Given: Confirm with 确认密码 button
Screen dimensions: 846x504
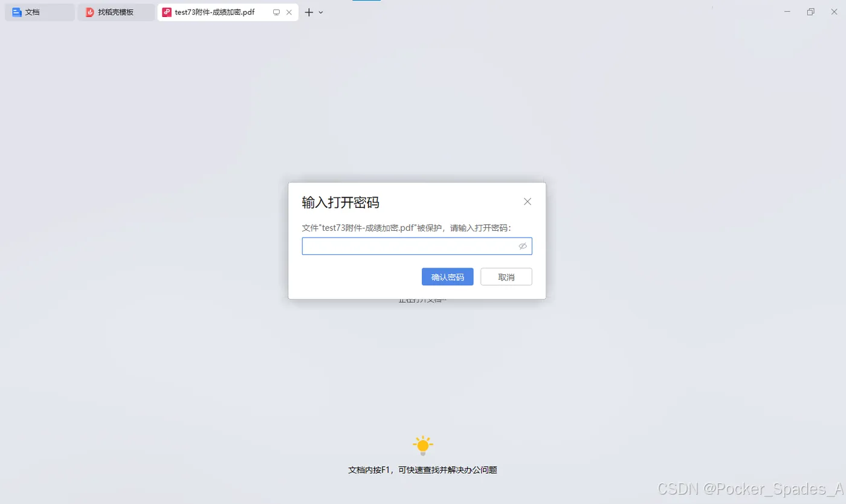Looking at the screenshot, I should coord(448,277).
